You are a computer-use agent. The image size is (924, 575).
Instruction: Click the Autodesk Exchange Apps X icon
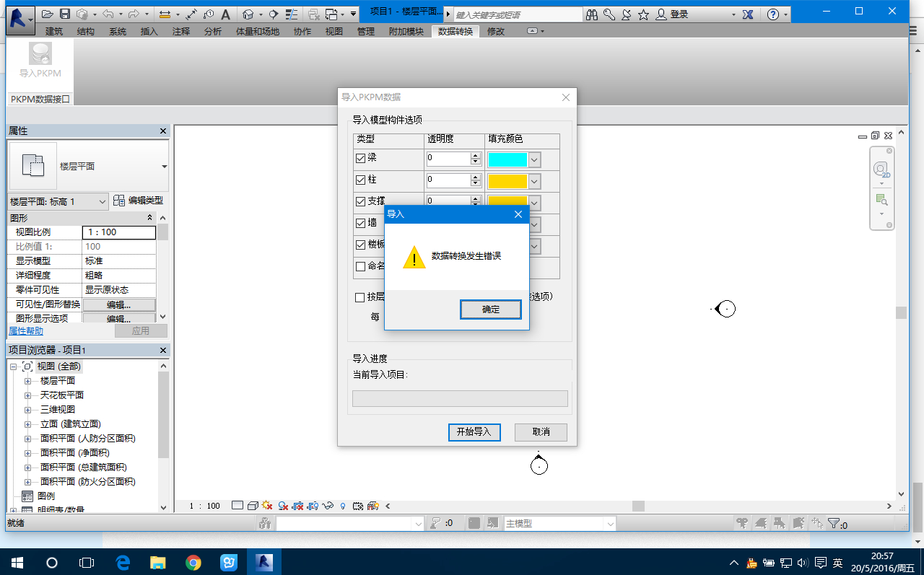[x=748, y=14]
